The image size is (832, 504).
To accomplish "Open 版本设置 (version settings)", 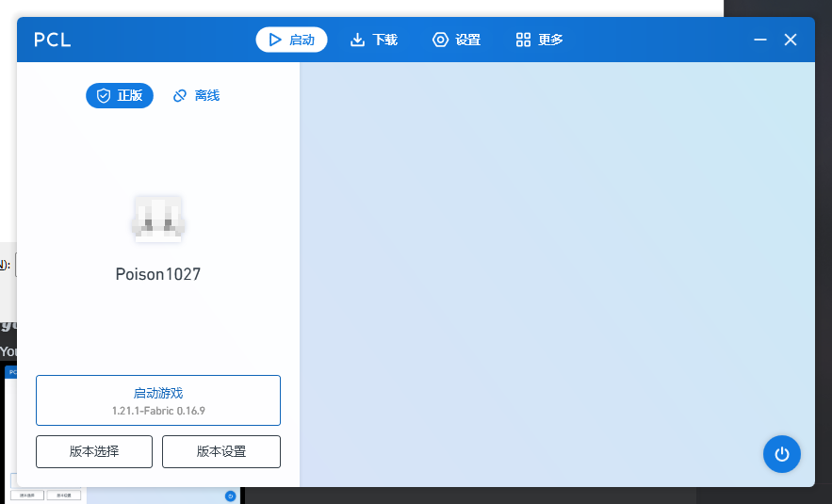I will click(x=221, y=451).
